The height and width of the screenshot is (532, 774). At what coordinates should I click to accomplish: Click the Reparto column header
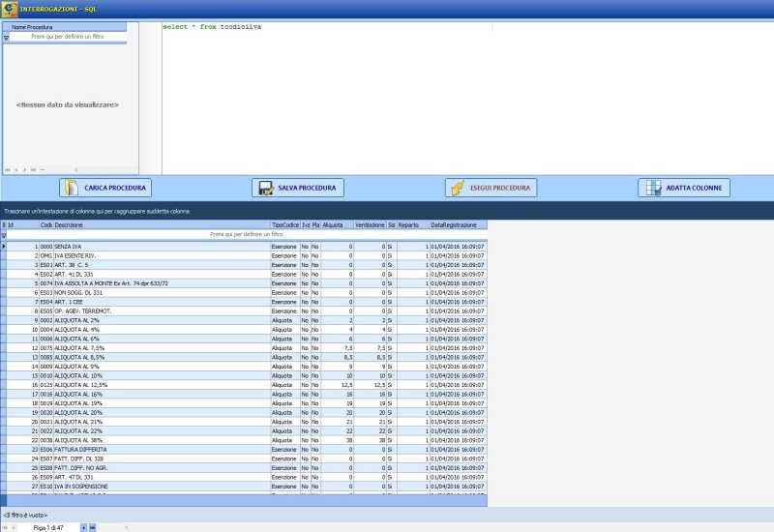(413, 225)
